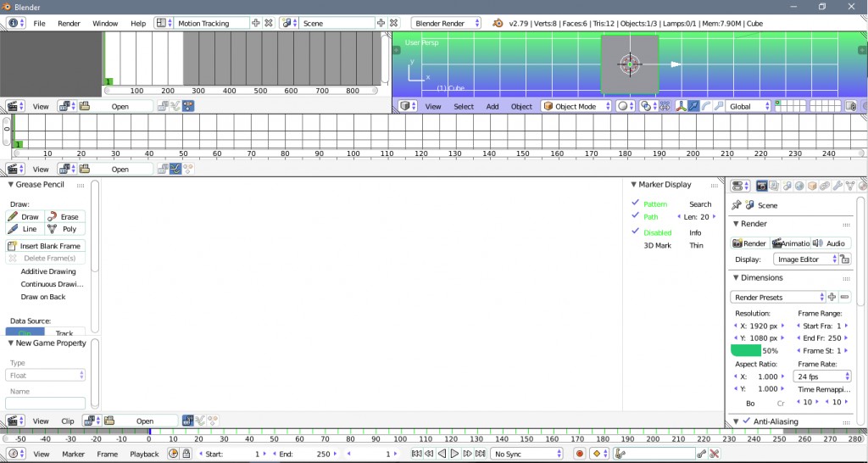868x463 pixels.
Task: Open the Window menu in top bar
Action: point(105,24)
